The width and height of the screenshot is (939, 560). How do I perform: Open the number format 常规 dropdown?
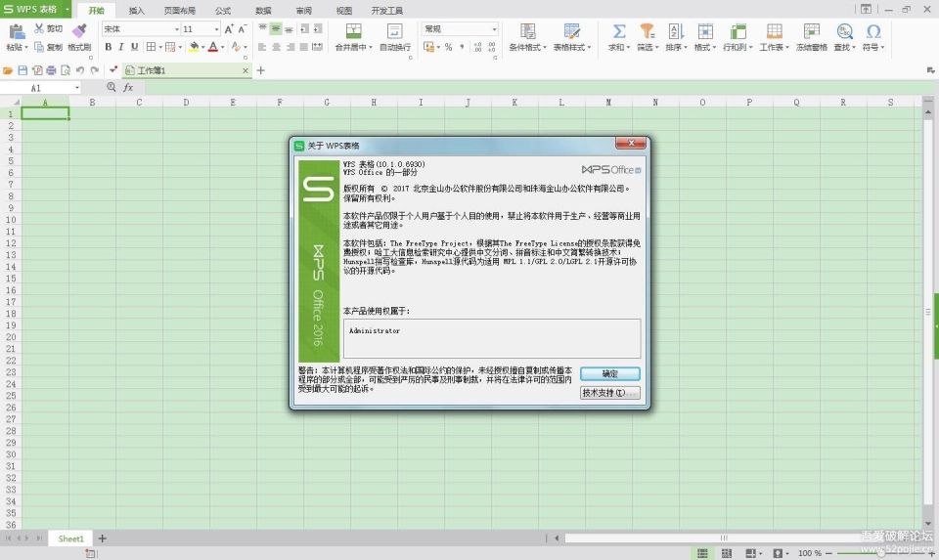point(494,28)
